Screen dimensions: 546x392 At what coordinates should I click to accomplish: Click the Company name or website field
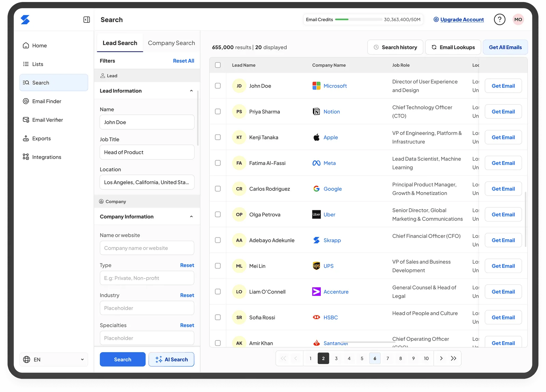[x=147, y=248]
